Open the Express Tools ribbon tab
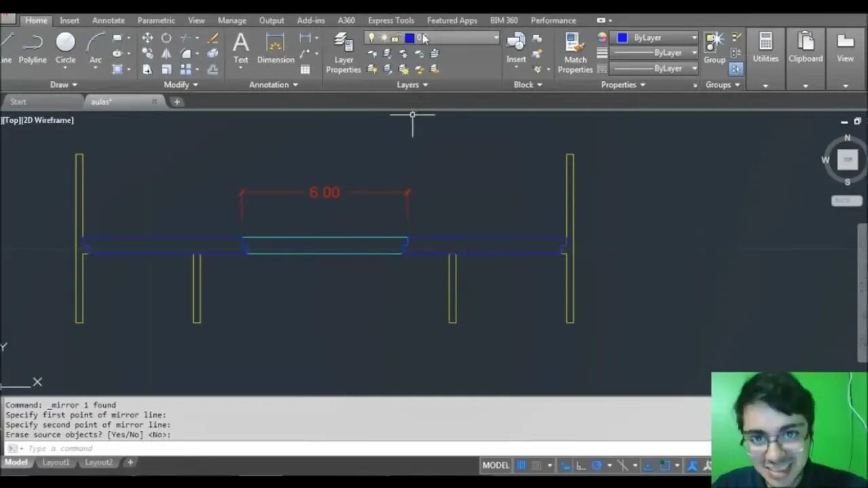Screen dimensions: 868x488 pyautogui.click(x=391, y=20)
